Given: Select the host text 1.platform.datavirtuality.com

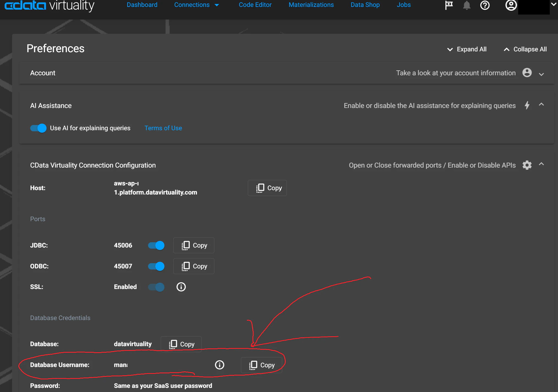Looking at the screenshot, I should click(156, 192).
